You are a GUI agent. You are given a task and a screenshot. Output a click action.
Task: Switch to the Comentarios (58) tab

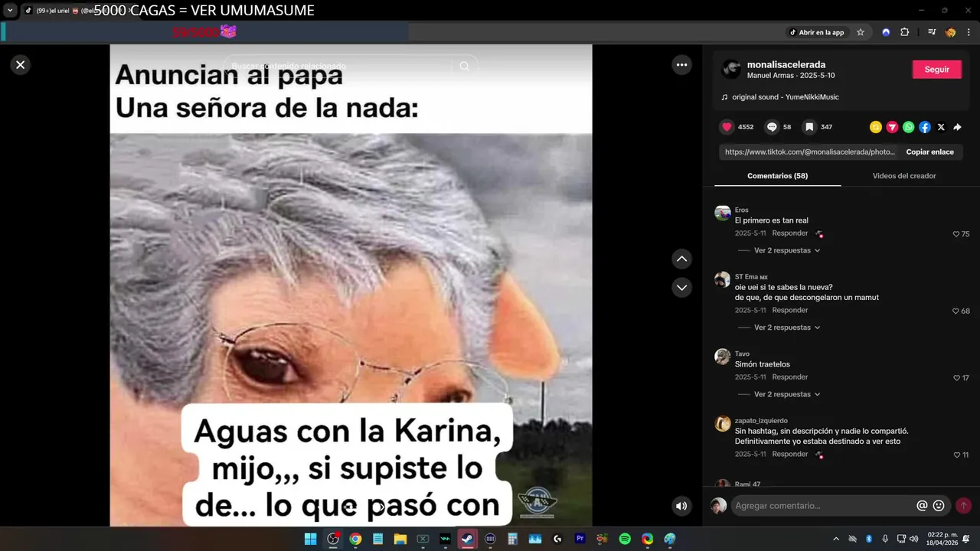[x=777, y=175]
